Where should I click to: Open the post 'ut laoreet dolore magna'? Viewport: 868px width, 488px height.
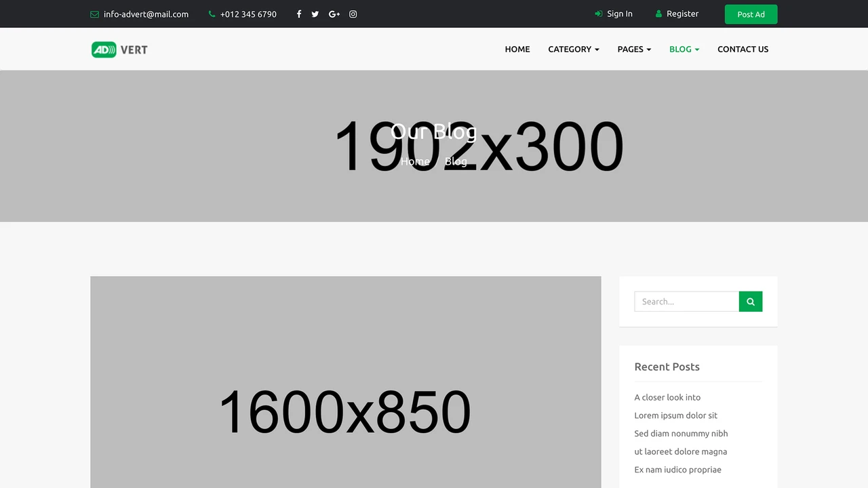681,451
